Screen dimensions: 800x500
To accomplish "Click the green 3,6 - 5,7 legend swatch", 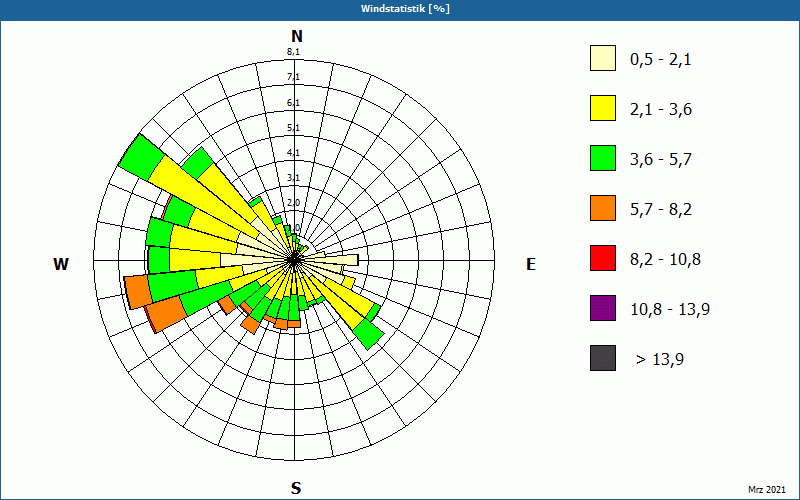I will (603, 158).
